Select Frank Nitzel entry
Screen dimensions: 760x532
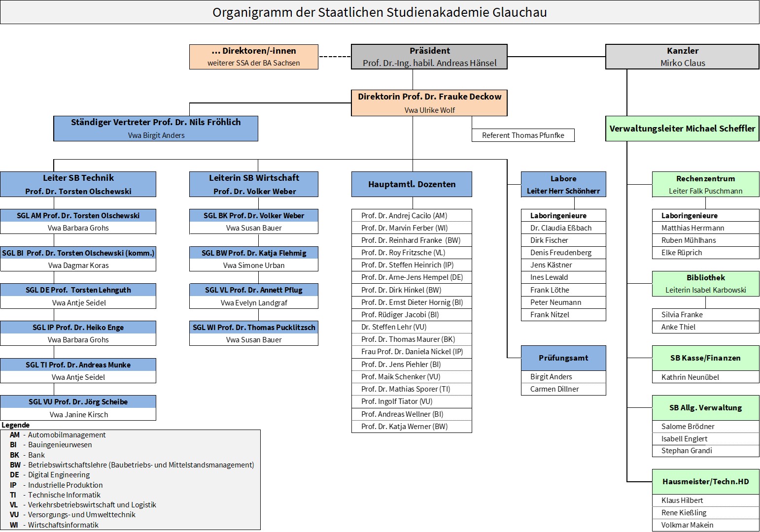pyautogui.click(x=563, y=314)
